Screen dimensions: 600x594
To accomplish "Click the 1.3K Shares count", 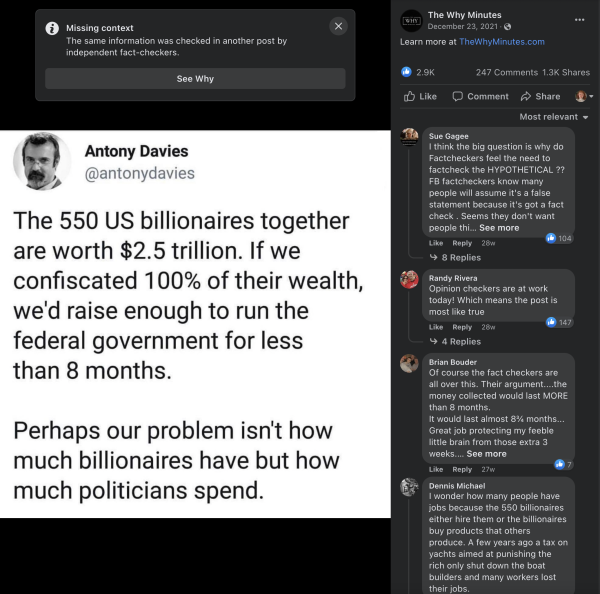I will [x=561, y=72].
